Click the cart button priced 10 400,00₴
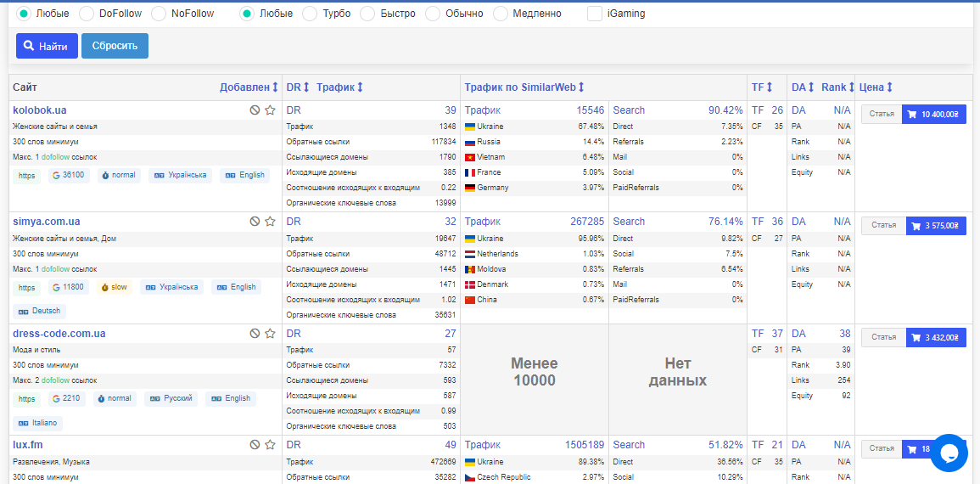 point(934,115)
